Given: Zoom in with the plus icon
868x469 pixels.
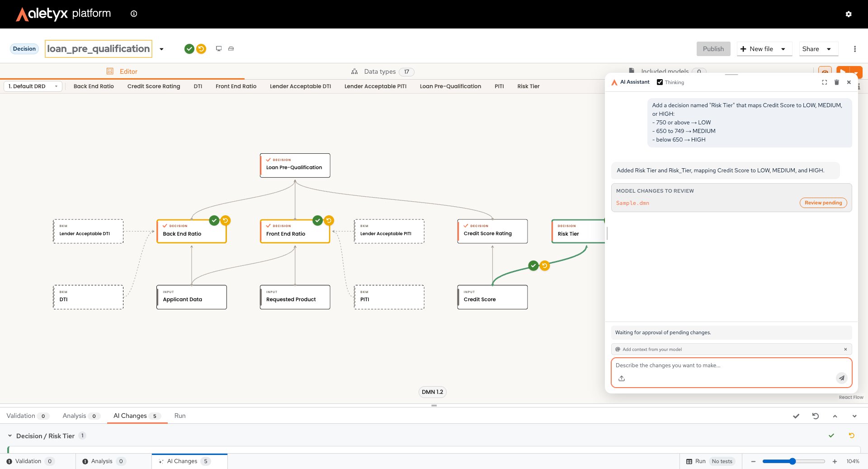Looking at the screenshot, I should point(835,461).
